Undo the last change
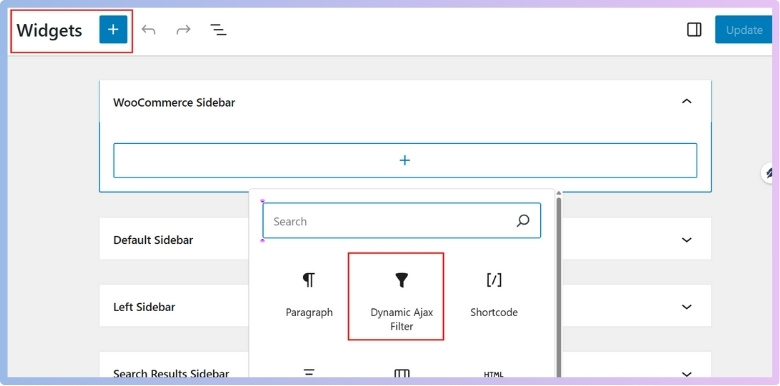The height and width of the screenshot is (386, 780). coord(148,30)
